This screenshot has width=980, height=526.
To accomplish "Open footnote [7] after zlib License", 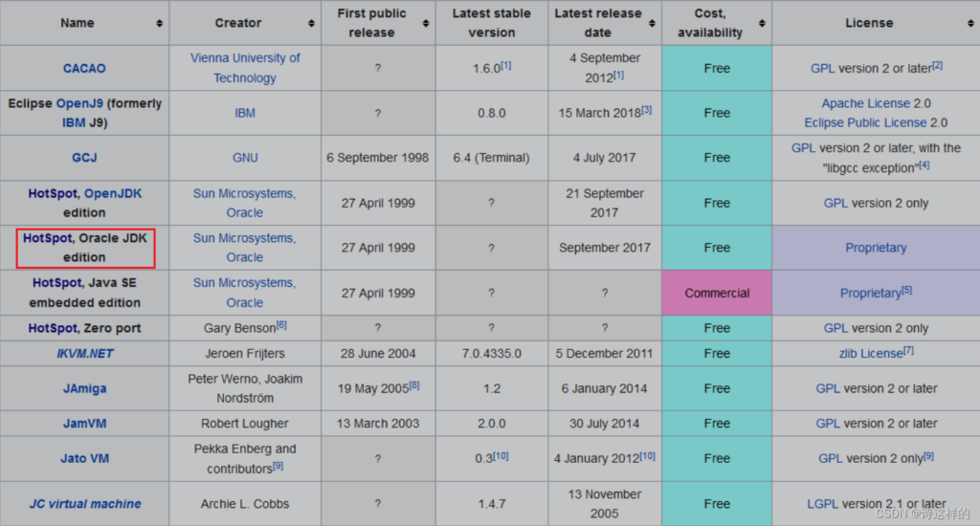I will point(909,350).
